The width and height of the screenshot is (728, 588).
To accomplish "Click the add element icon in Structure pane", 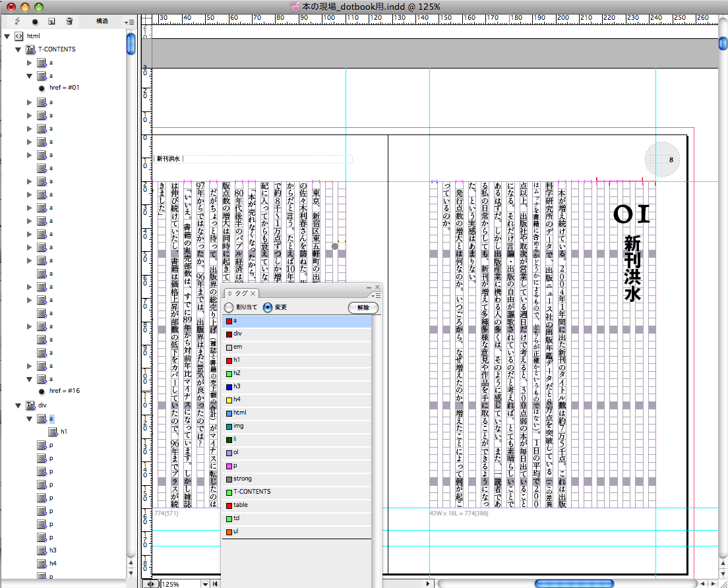I will (51, 21).
